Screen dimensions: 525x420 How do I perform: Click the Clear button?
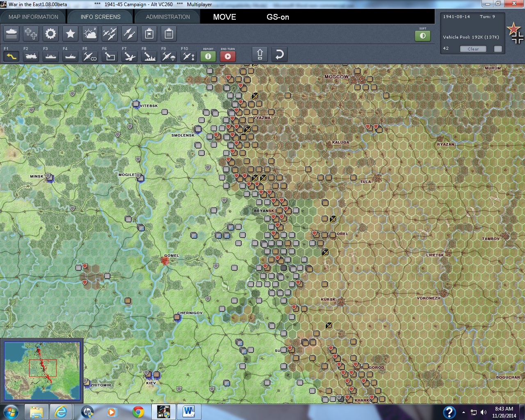coord(473,49)
